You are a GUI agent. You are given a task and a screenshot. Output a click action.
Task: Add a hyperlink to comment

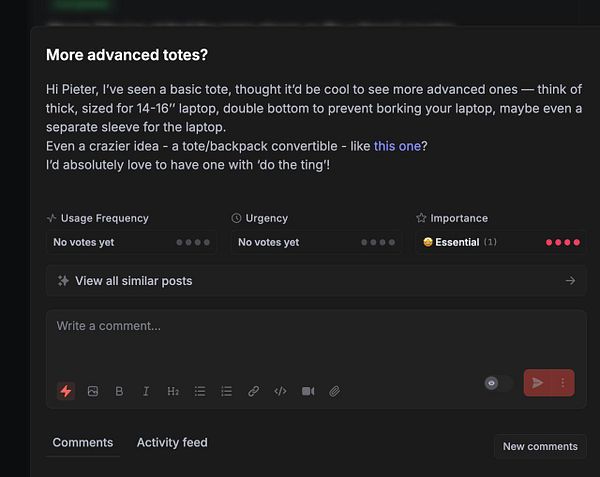click(254, 391)
